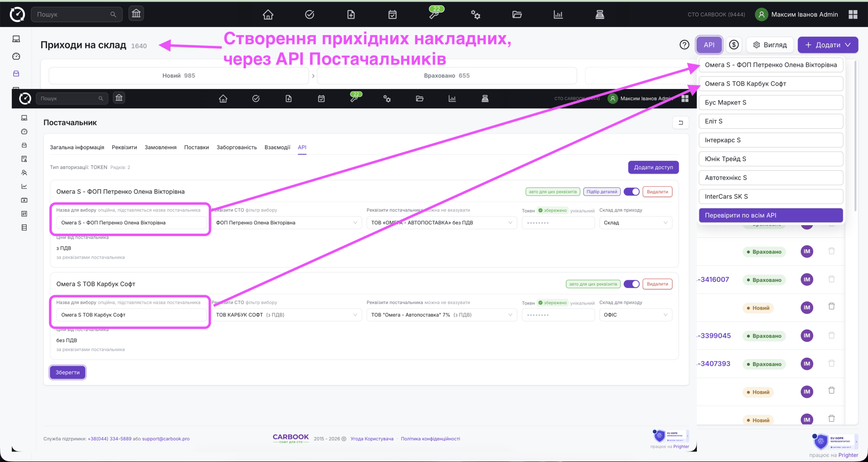
Task: Open the bar chart reports icon in top bar
Action: coord(558,14)
